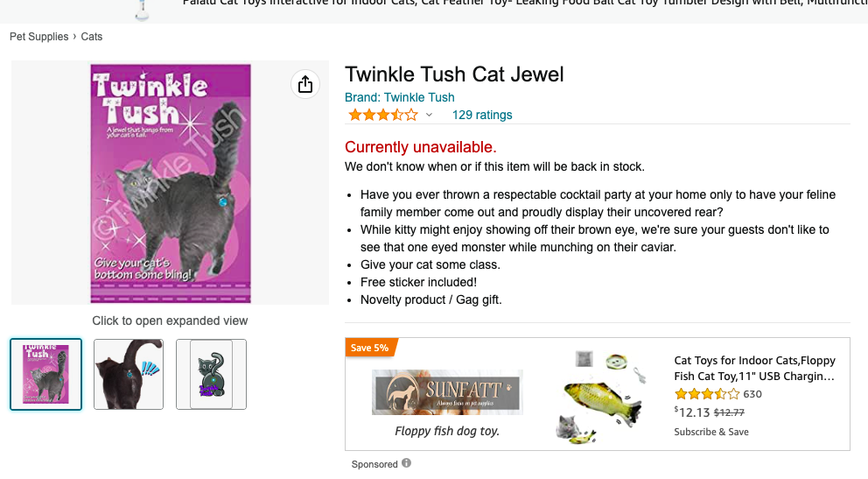
Task: Select the cat rear photo thumbnail
Action: coord(129,374)
